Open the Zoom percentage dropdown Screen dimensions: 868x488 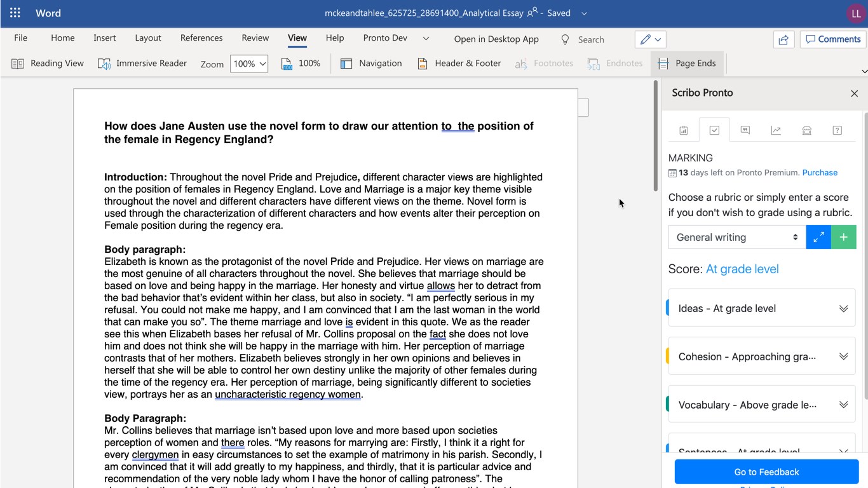point(249,64)
